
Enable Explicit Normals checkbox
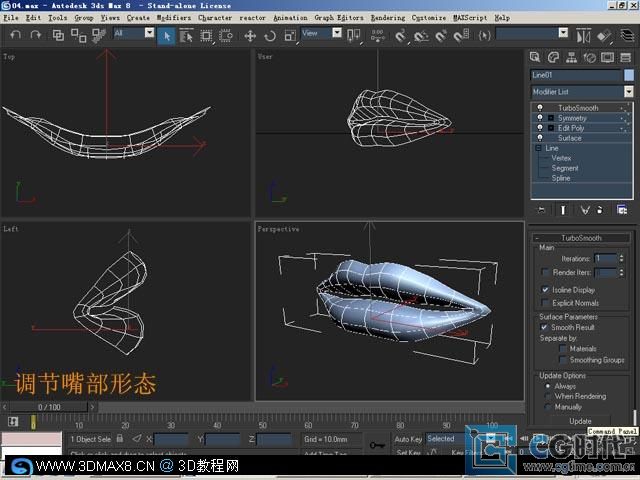coord(544,302)
